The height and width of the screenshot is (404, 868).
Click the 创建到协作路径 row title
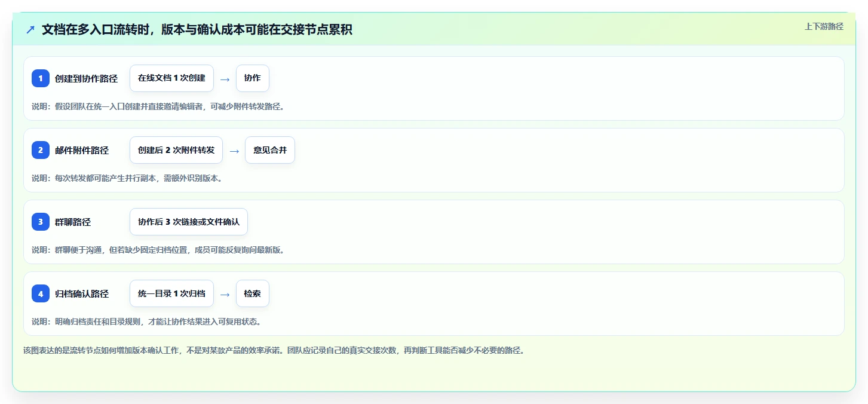(86, 78)
